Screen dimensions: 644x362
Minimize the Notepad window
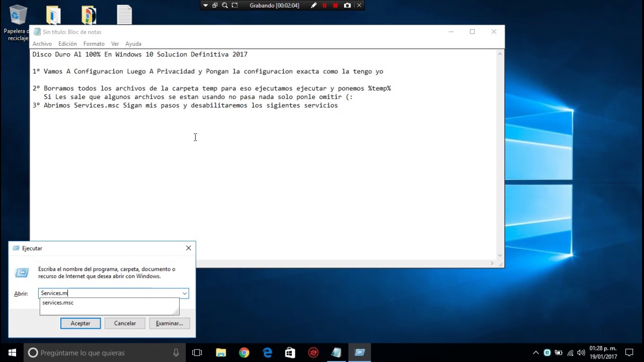coord(451,32)
